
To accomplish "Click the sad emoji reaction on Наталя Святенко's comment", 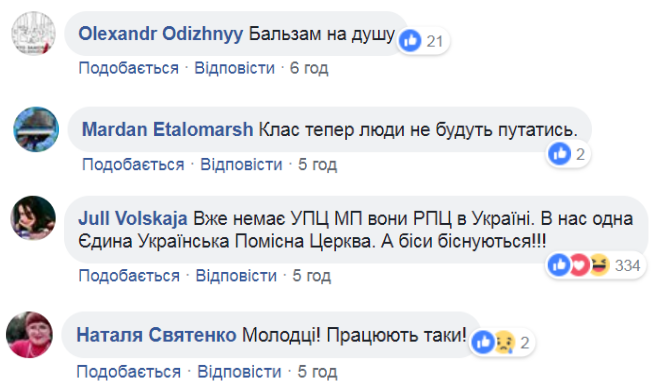I will 504,342.
